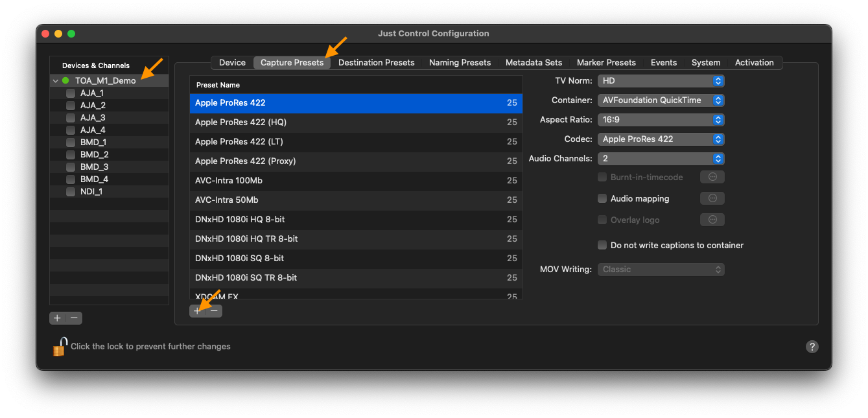Toggle Do not write captions to container

602,245
